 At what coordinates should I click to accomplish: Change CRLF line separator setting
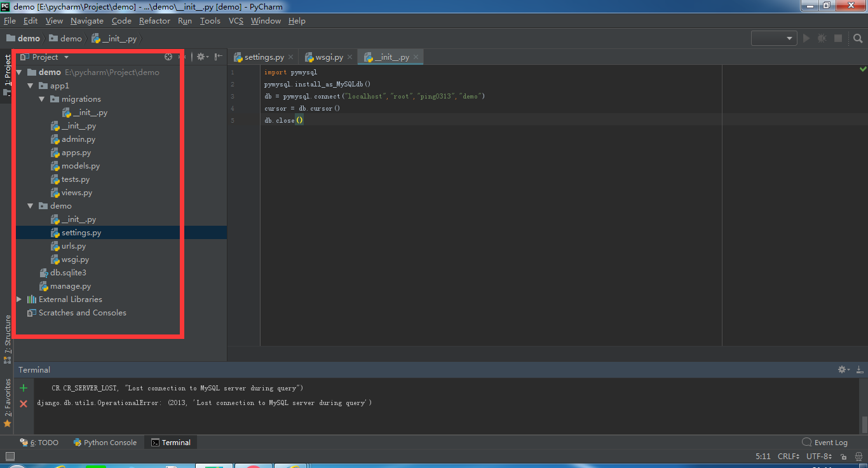(x=789, y=457)
